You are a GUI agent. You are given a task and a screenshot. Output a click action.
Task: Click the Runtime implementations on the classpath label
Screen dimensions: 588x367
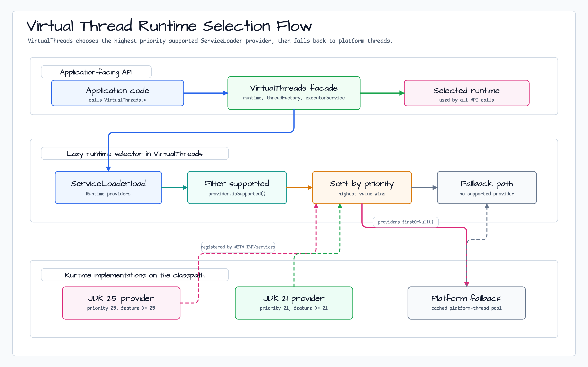click(x=135, y=275)
